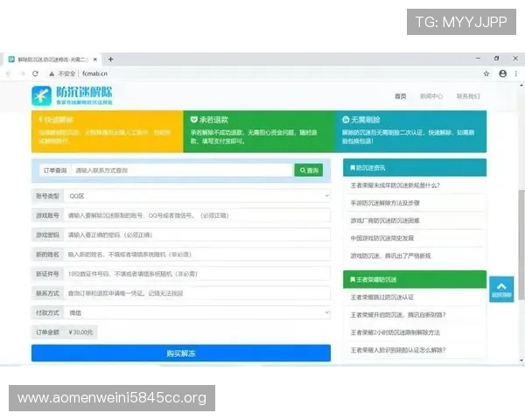Open the browser profile avatar icon
525x420 pixels.
point(502,73)
